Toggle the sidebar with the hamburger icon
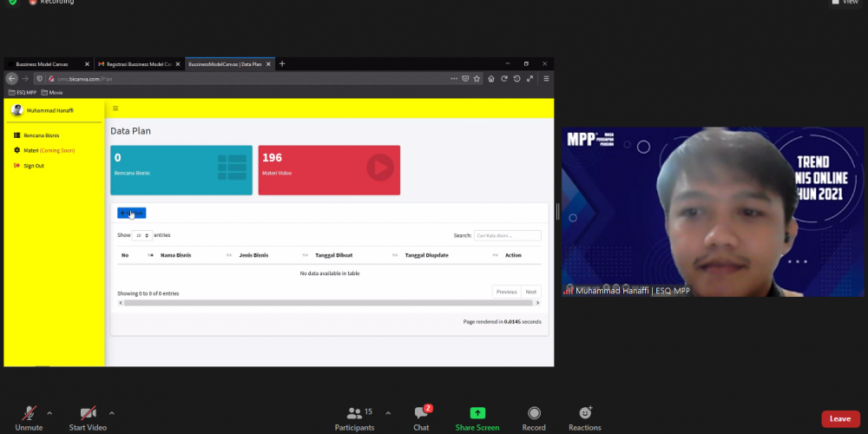This screenshot has width=868, height=434. tap(115, 108)
